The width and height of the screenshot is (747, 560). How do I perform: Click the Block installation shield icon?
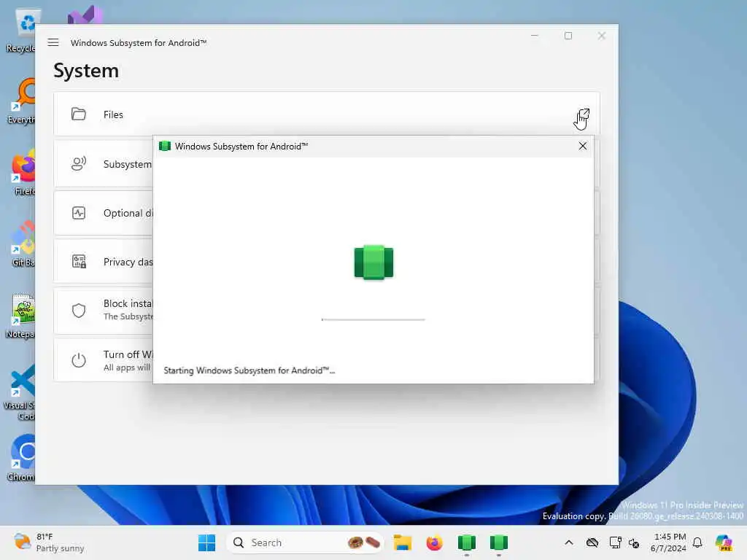coord(79,311)
